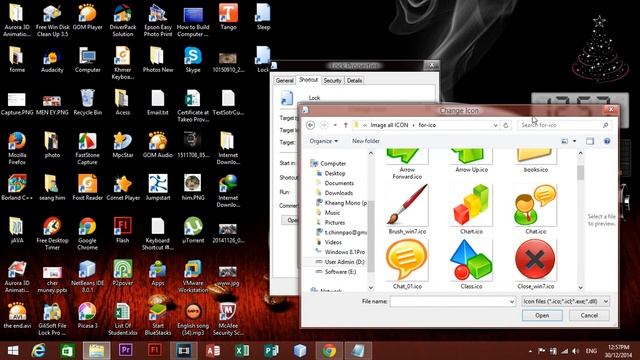Screen dimensions: 640x360
Task: Open the Icon files type filter
Action: click(x=566, y=301)
